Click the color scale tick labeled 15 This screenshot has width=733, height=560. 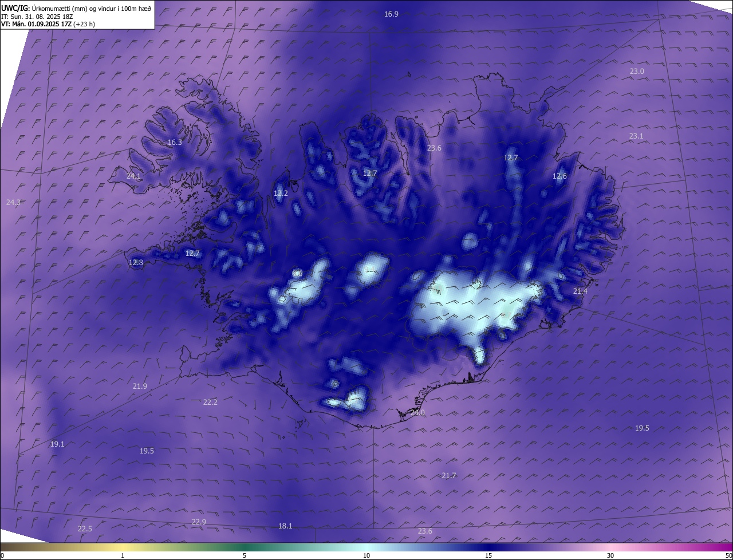coord(488,555)
